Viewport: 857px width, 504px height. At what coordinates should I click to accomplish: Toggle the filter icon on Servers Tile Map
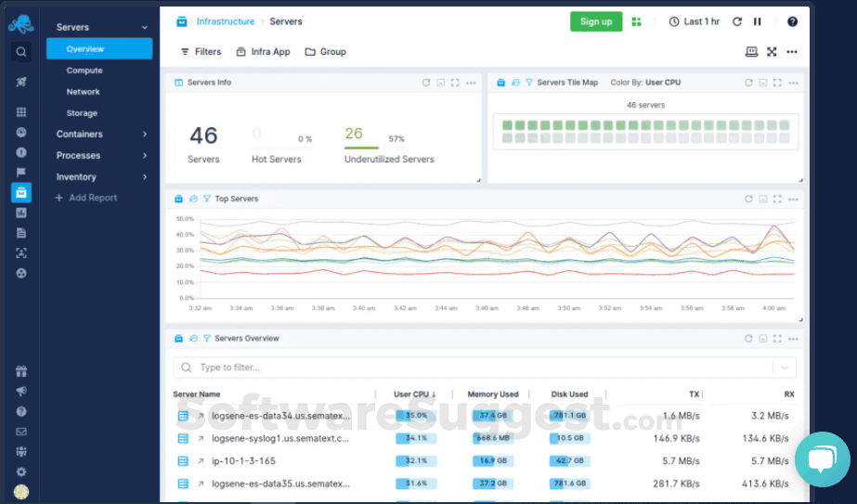(x=529, y=83)
